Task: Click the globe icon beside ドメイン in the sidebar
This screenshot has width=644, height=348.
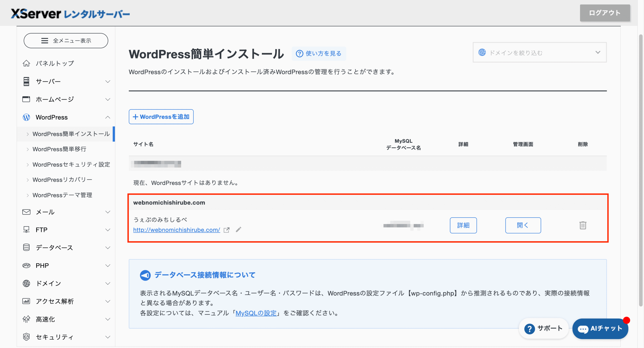Action: [26, 283]
